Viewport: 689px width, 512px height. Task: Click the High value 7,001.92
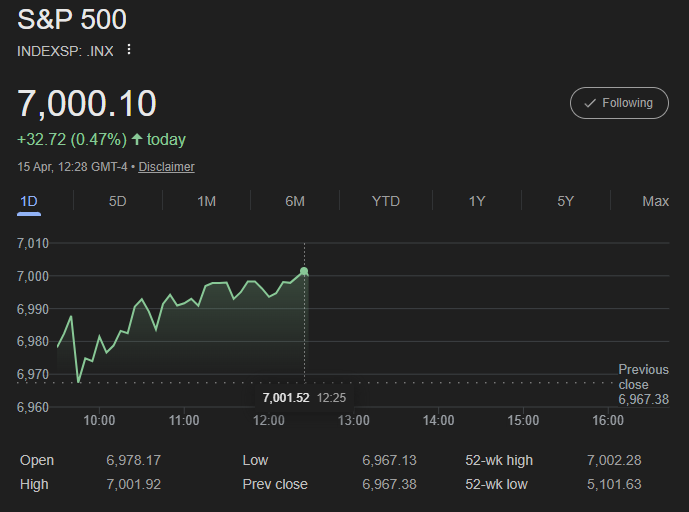[134, 484]
